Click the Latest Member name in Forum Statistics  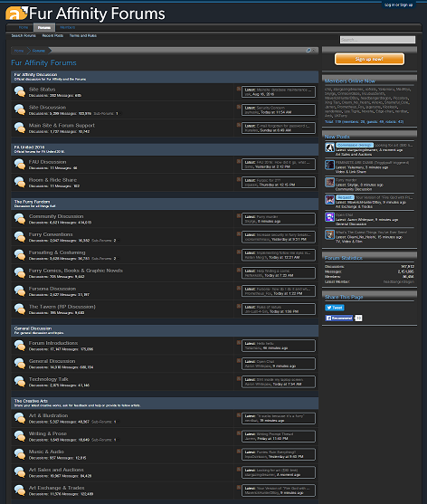(x=398, y=281)
